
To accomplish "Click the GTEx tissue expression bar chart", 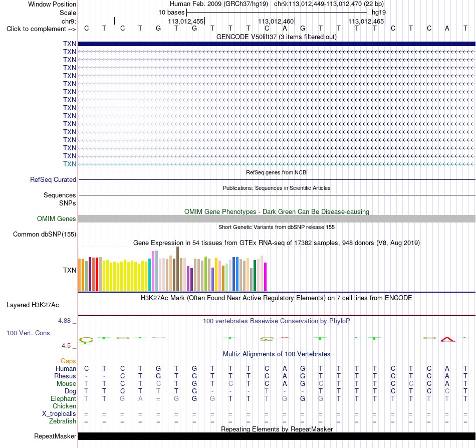I will tap(172, 269).
